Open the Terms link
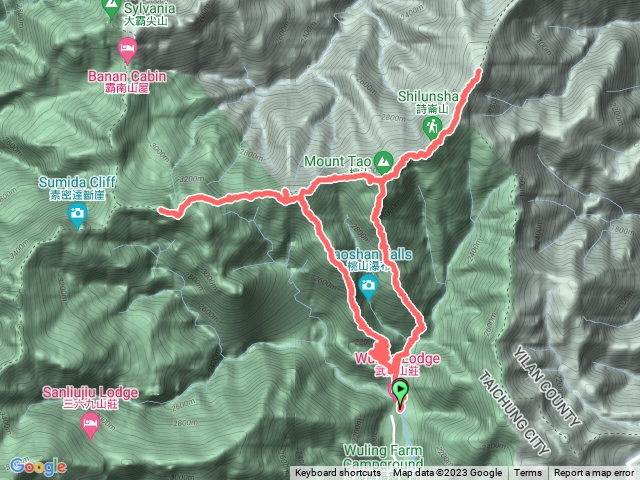 [x=528, y=473]
